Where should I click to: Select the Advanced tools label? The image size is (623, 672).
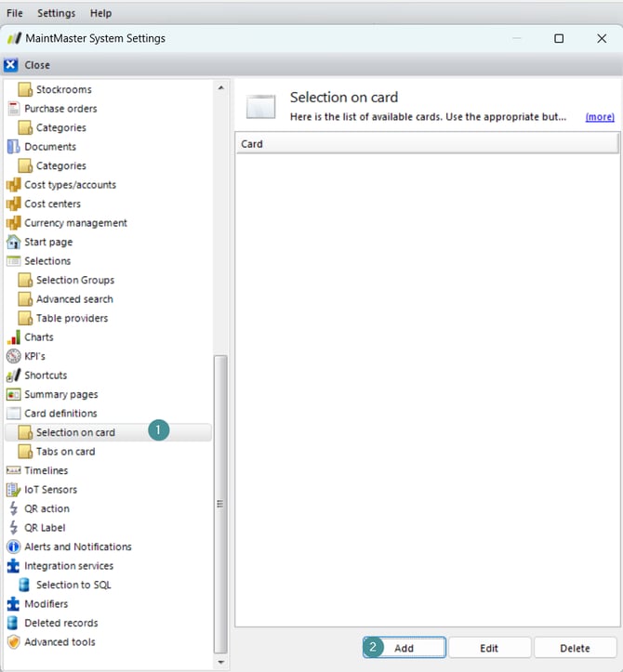[x=60, y=642]
